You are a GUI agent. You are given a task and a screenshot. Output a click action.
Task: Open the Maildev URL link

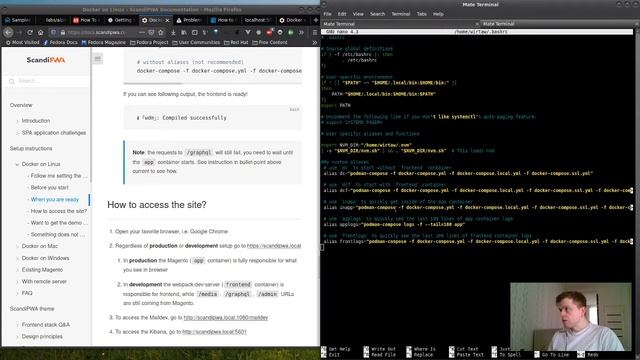tap(226, 318)
